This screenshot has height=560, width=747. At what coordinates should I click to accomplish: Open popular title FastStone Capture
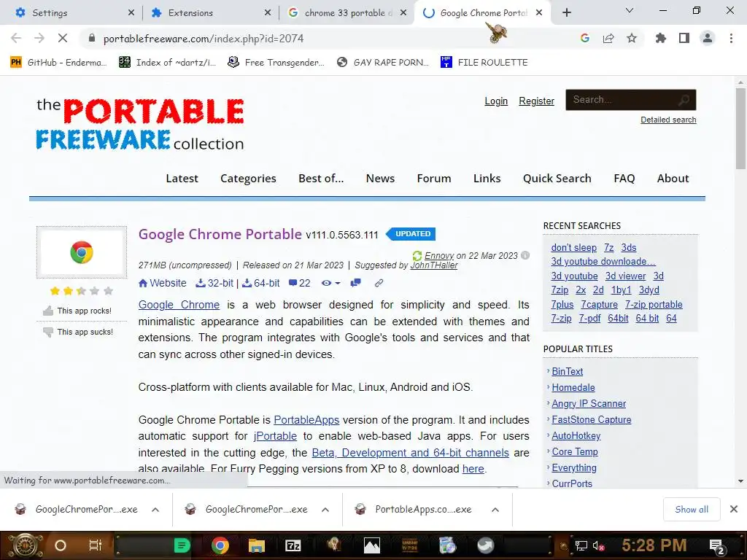pos(591,419)
